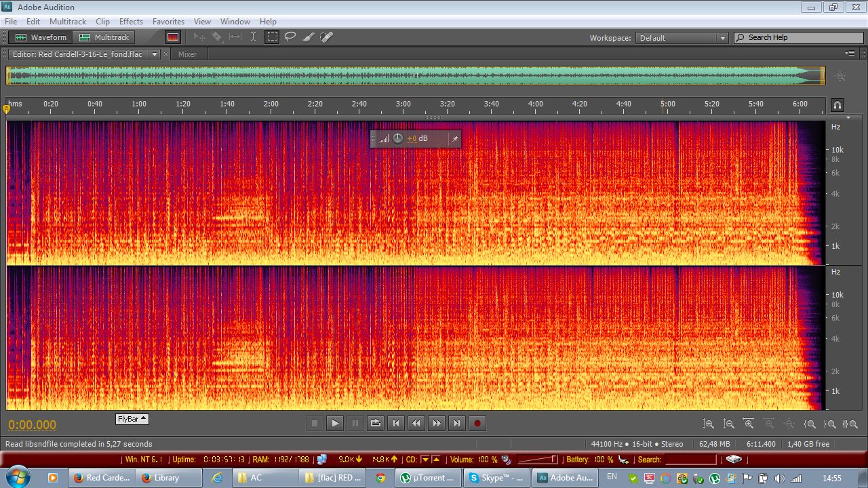This screenshot has height=488, width=868.
Task: Open the Window menu
Action: click(x=235, y=22)
